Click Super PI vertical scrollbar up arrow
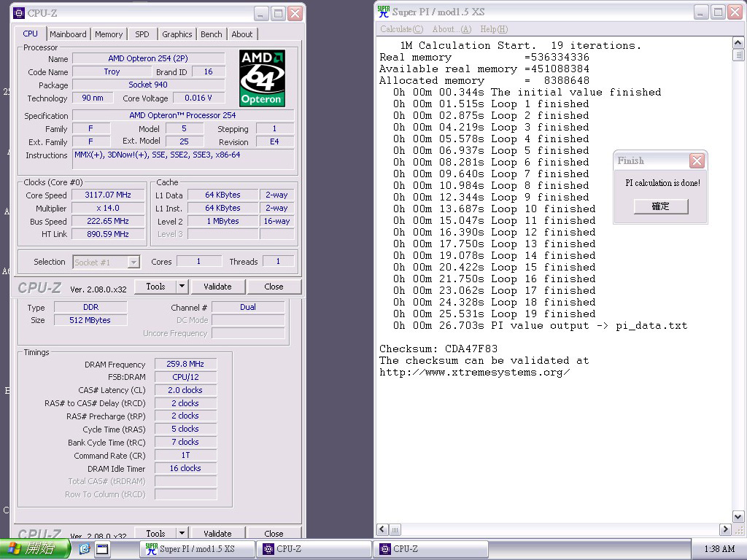The width and height of the screenshot is (747, 560). 738,43
